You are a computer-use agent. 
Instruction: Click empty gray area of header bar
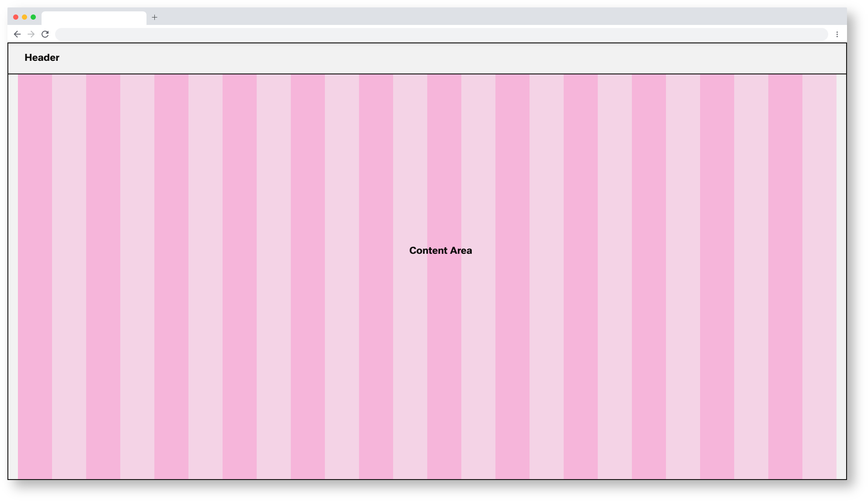coord(437,58)
